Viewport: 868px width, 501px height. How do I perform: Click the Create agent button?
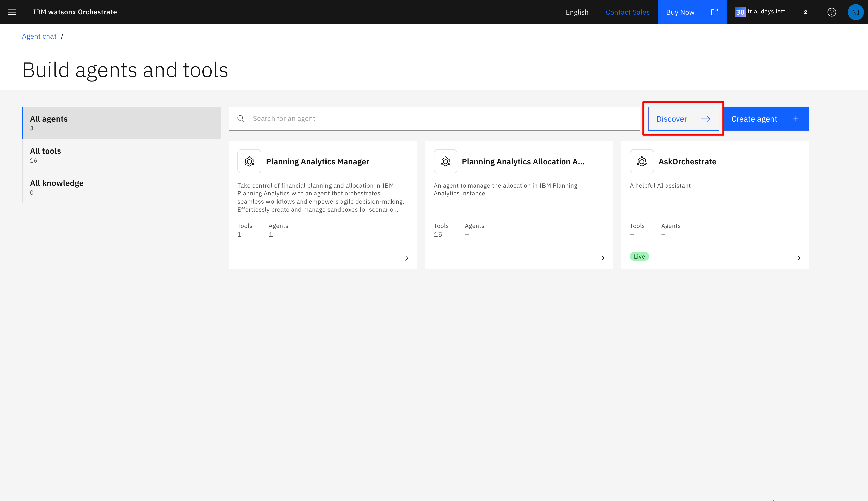(766, 119)
